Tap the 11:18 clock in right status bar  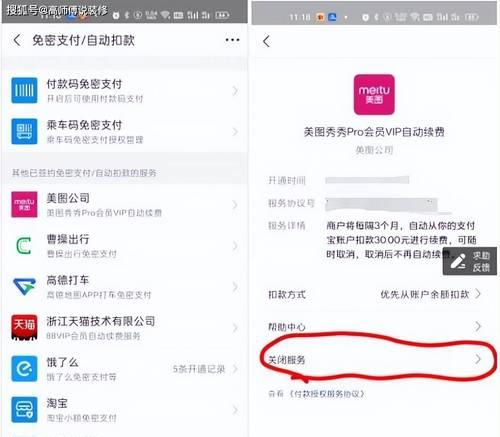[x=300, y=17]
